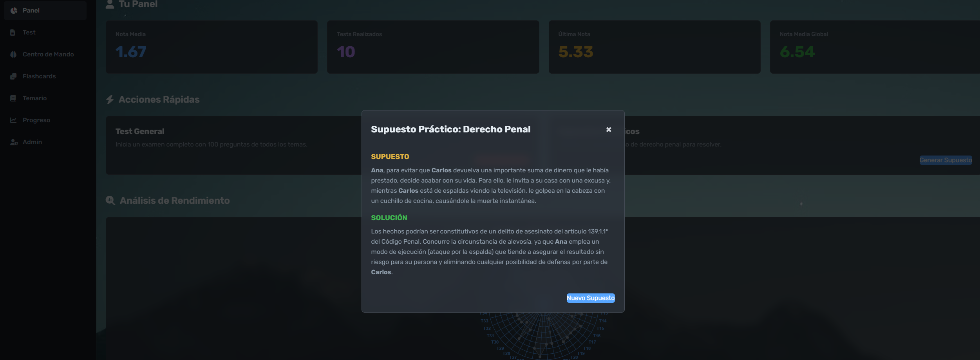Click the Flashcards stacked cards icon

13,76
